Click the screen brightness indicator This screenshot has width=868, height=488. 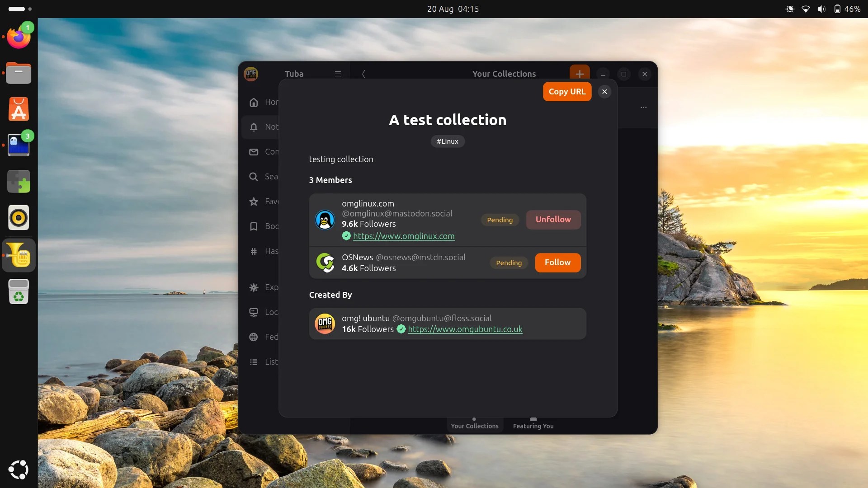click(x=790, y=9)
